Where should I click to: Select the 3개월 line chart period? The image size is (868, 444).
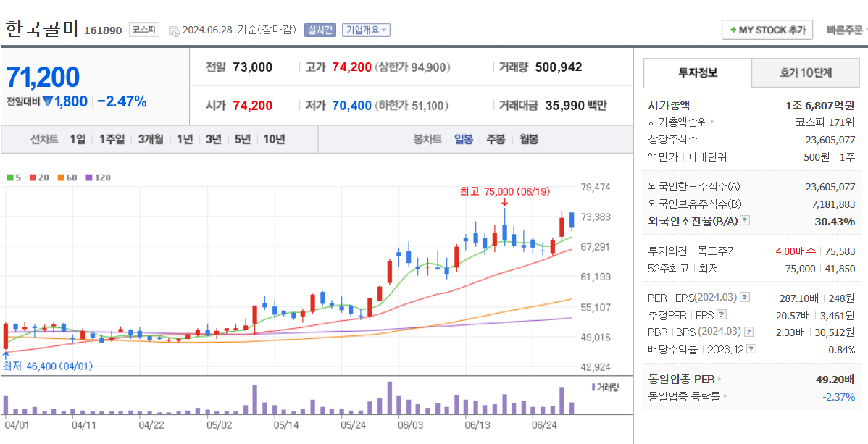151,140
